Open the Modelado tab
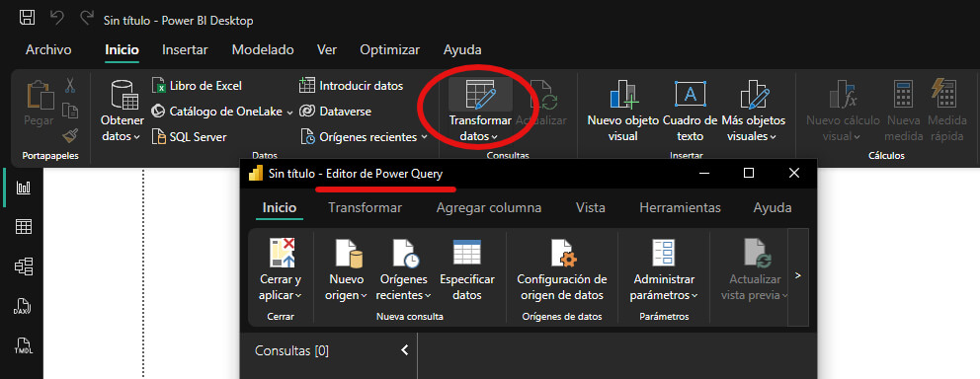Viewport: 980px width, 379px height. click(x=263, y=50)
